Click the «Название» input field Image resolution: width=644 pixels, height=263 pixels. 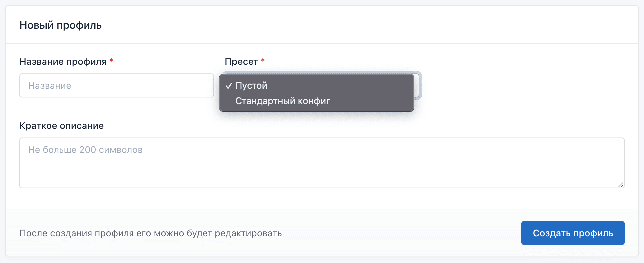tap(117, 85)
